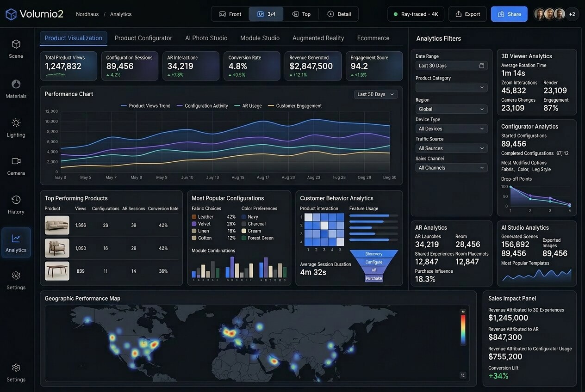585x392 pixels.
Task: Click the first user avatar
Action: [539, 14]
